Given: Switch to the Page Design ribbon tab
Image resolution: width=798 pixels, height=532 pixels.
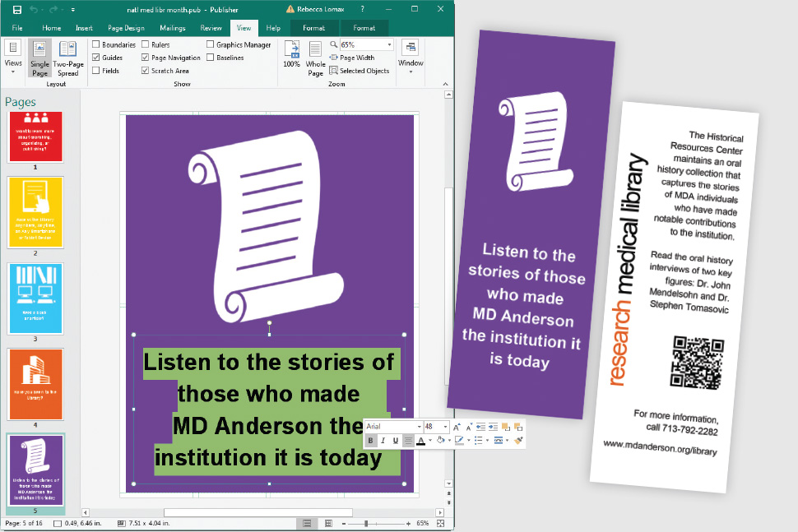Looking at the screenshot, I should click(x=125, y=27).
